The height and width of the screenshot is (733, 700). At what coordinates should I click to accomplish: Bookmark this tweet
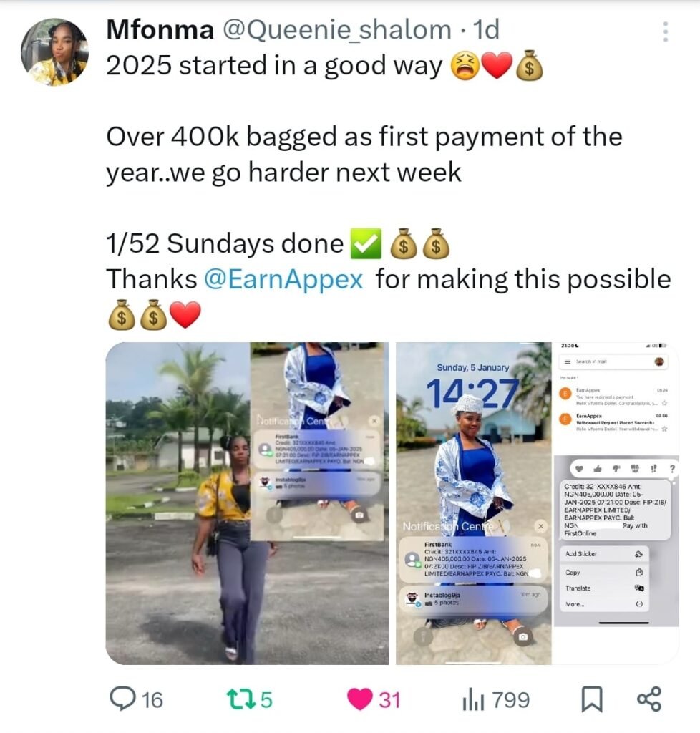pos(592,700)
